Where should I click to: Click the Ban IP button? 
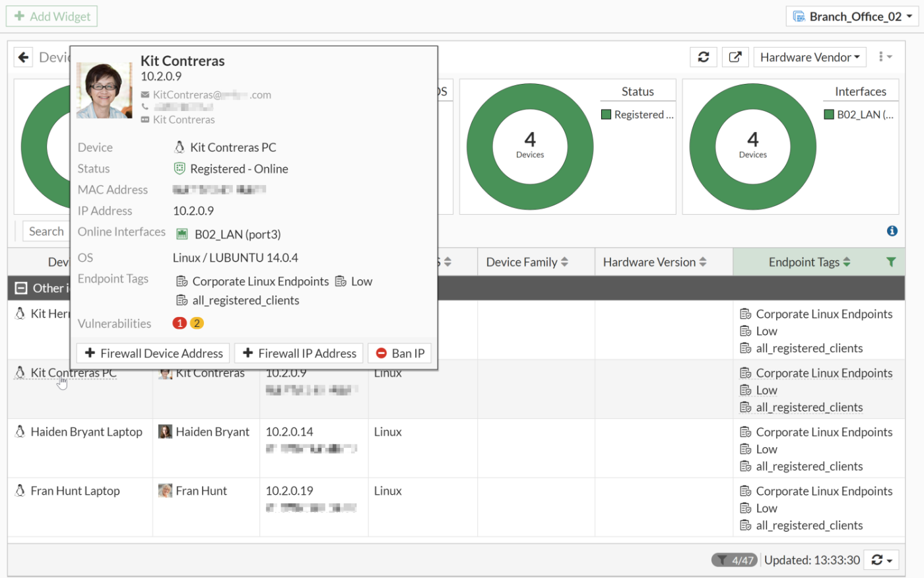pos(399,353)
